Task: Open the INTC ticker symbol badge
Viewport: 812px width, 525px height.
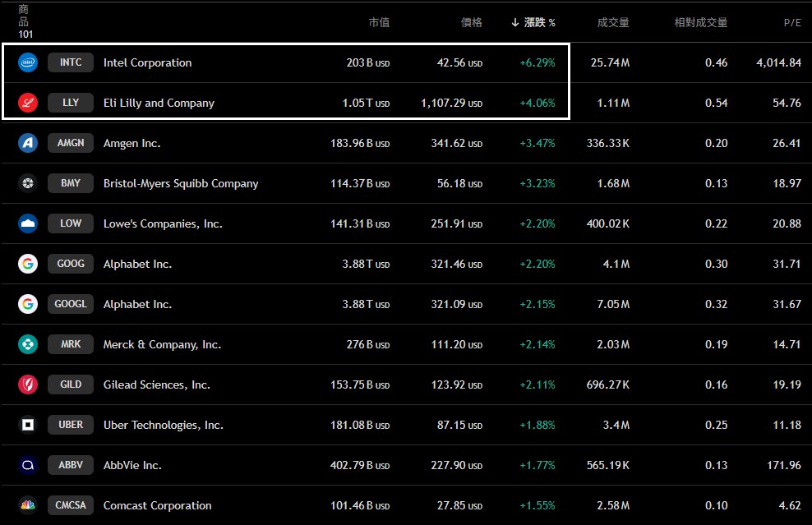Action: tap(71, 62)
